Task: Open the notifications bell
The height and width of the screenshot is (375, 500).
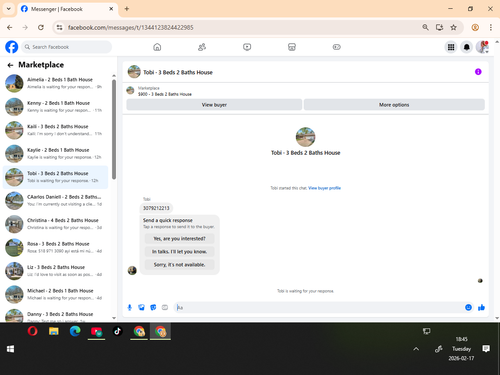Action: pyautogui.click(x=467, y=47)
